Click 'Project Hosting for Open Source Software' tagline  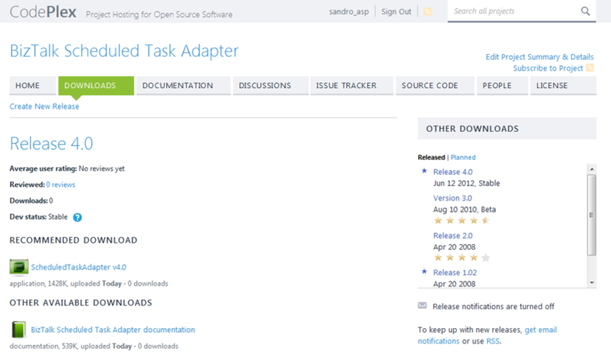pyautogui.click(x=159, y=14)
